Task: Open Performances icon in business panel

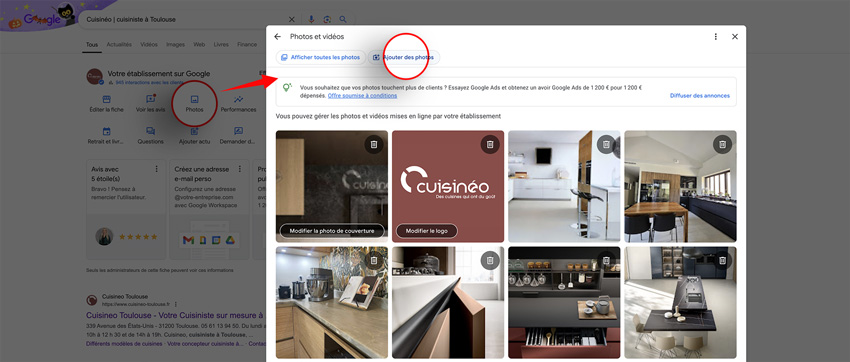Action: point(238,104)
